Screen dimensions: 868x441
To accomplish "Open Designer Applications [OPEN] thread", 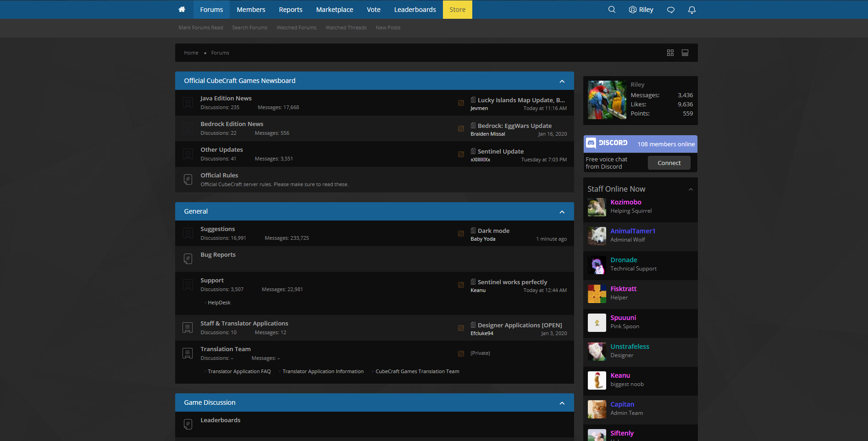I will [x=520, y=325].
